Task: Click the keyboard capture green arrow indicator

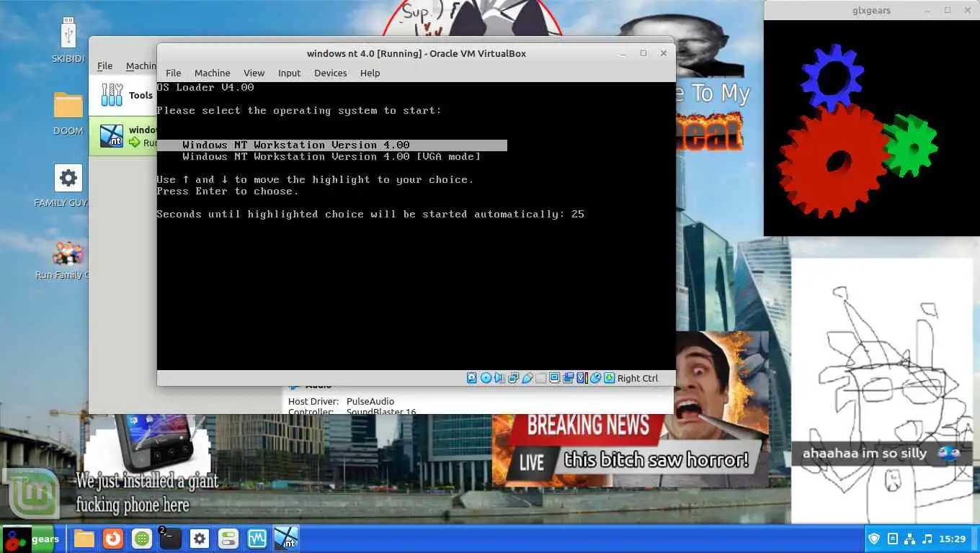Action: pyautogui.click(x=609, y=378)
